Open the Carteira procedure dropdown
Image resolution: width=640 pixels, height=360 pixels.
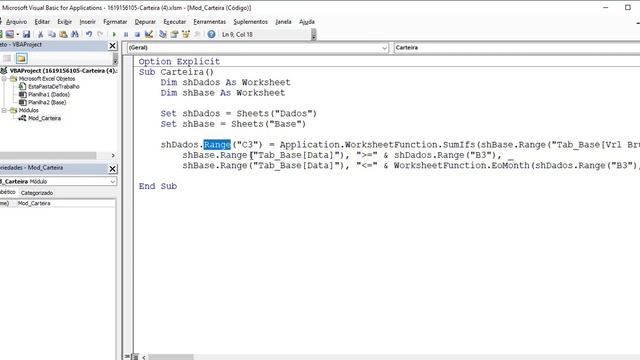pyautogui.click(x=517, y=48)
